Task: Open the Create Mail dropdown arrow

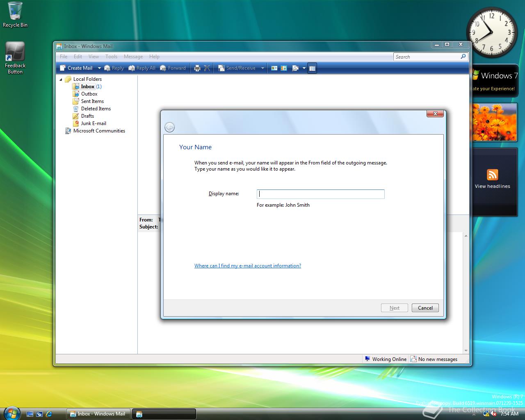Action: pos(99,68)
